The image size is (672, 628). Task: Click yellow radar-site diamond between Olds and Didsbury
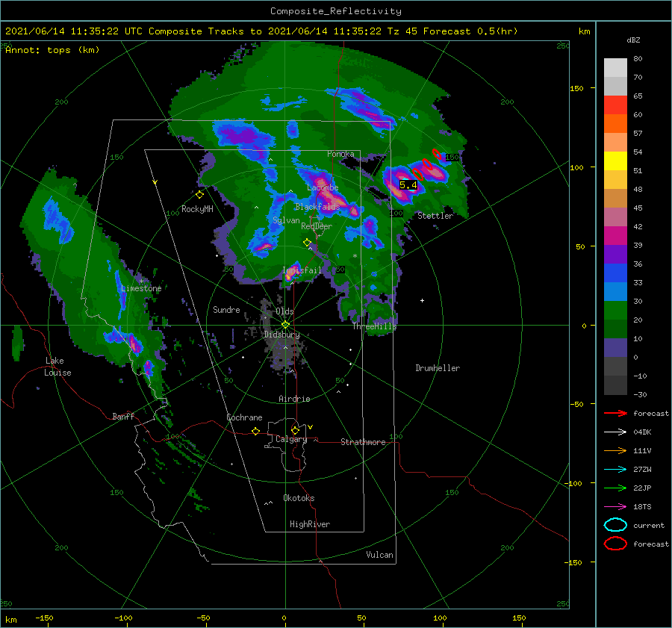point(285,325)
